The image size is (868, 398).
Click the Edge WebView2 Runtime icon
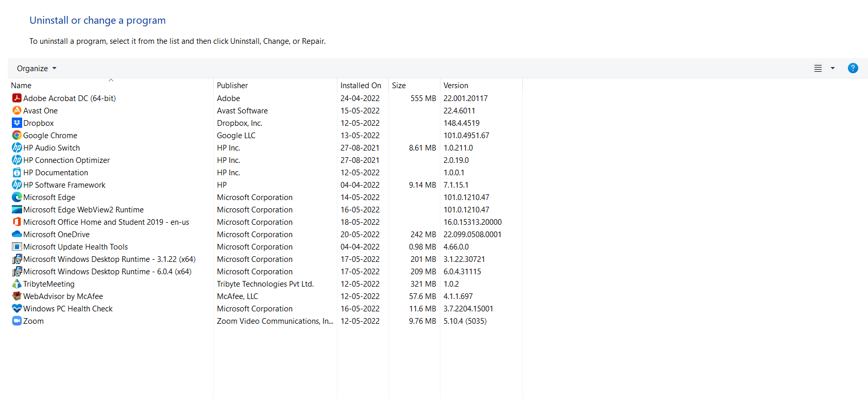17,209
